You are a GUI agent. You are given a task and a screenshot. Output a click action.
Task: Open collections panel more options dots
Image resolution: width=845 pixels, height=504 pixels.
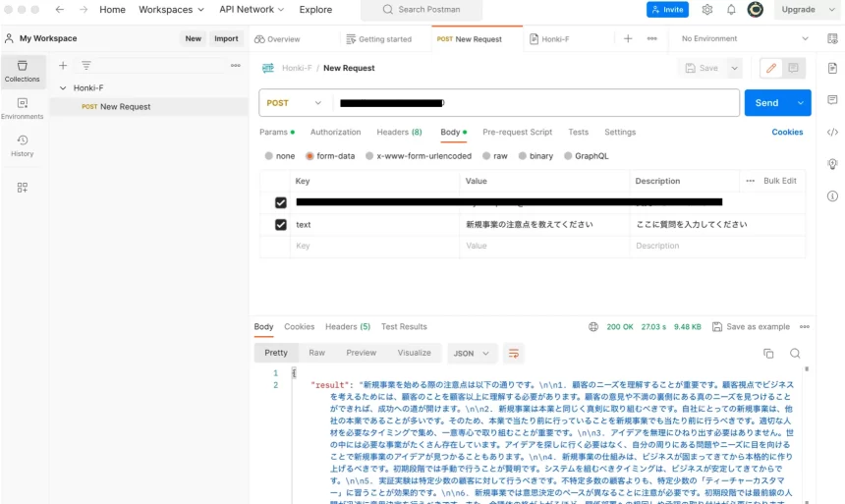tap(236, 65)
